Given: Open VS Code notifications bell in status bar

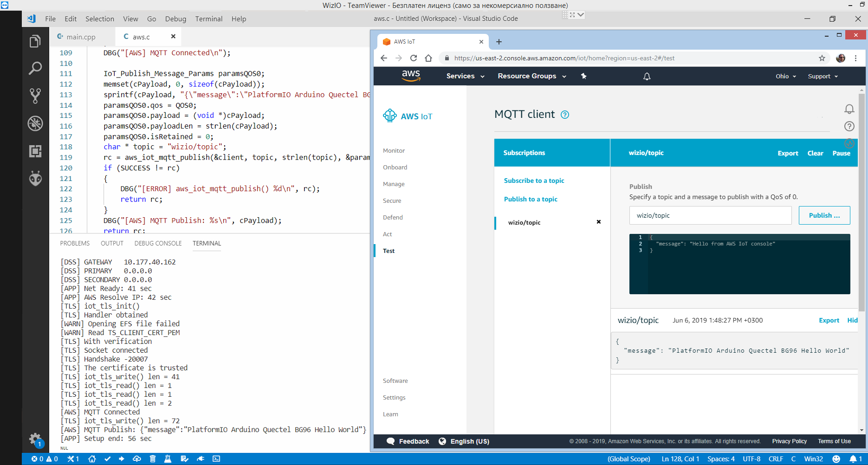Looking at the screenshot, I should (x=855, y=459).
